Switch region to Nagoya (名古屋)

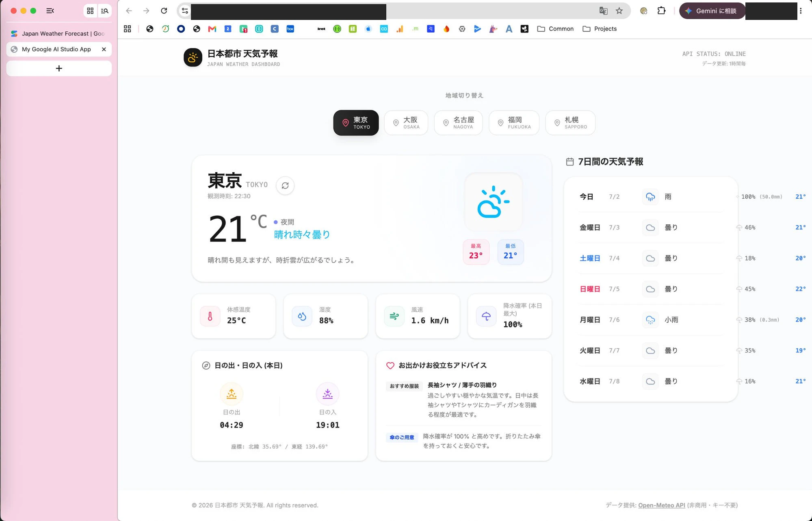pyautogui.click(x=458, y=123)
